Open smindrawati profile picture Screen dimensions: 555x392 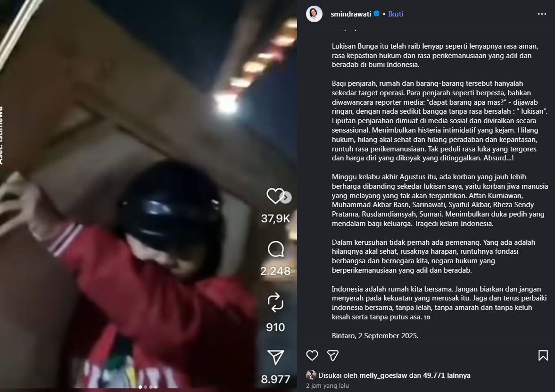[x=314, y=14]
